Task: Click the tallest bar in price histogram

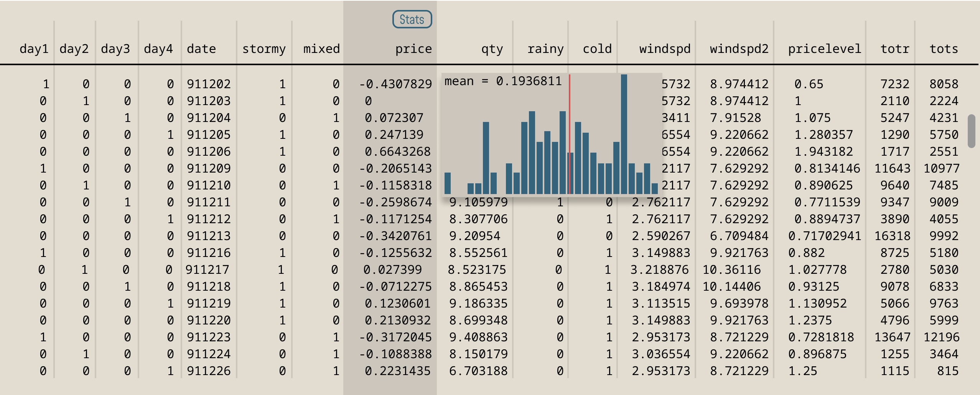Action: (624, 134)
